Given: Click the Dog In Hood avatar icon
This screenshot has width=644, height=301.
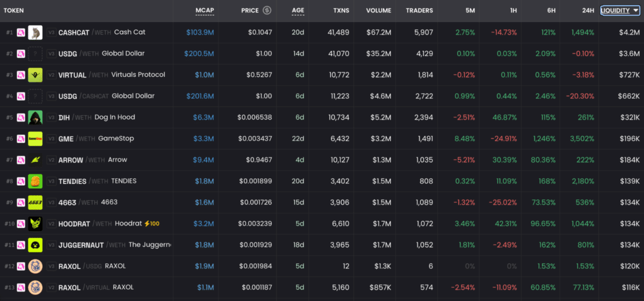Looking at the screenshot, I should (x=35, y=118).
